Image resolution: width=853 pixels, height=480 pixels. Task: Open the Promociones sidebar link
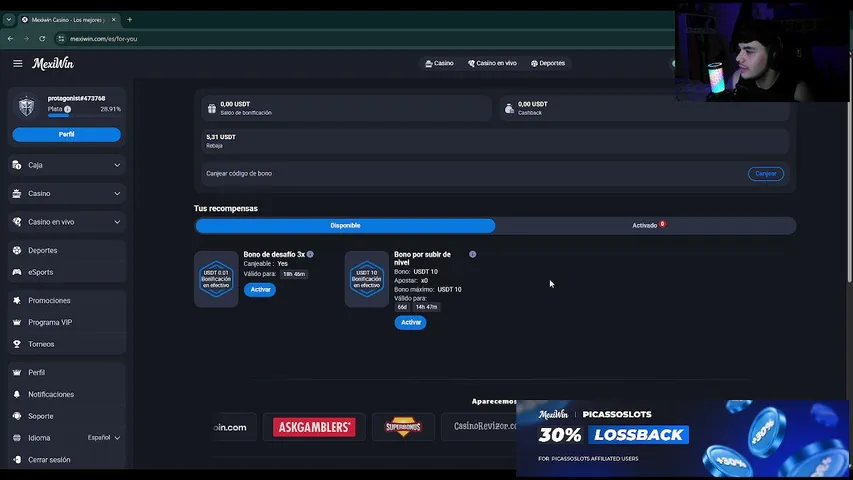50,300
